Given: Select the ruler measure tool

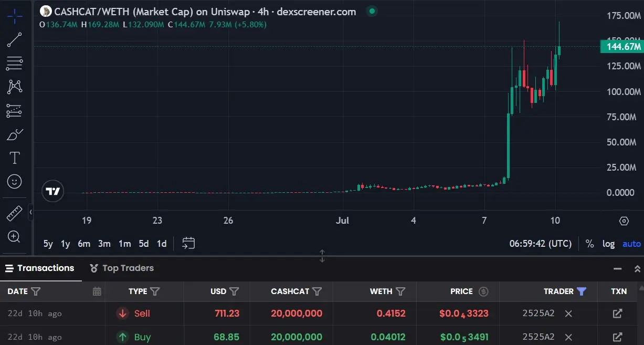Looking at the screenshot, I should pos(14,213).
